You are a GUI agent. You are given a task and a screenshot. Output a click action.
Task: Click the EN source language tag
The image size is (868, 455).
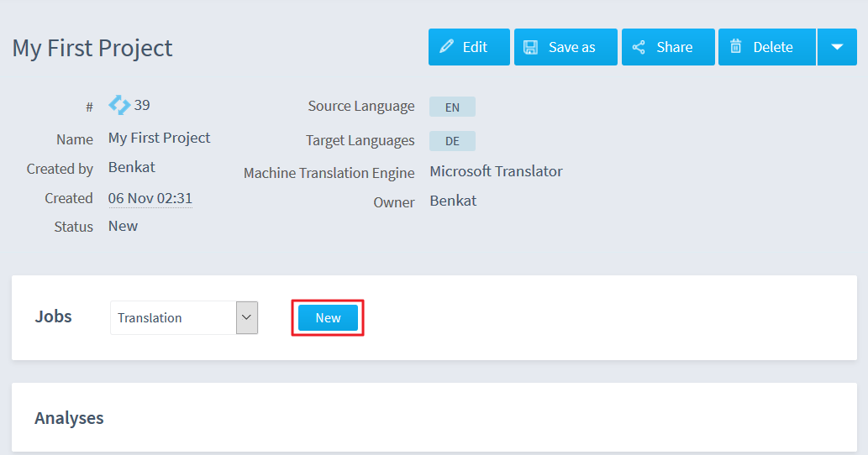(x=452, y=107)
